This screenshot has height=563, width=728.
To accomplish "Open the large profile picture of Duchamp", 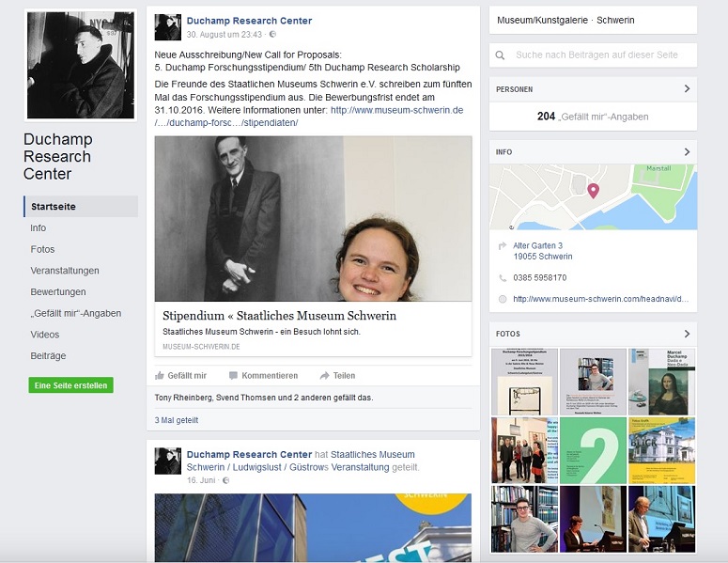I will 81,65.
